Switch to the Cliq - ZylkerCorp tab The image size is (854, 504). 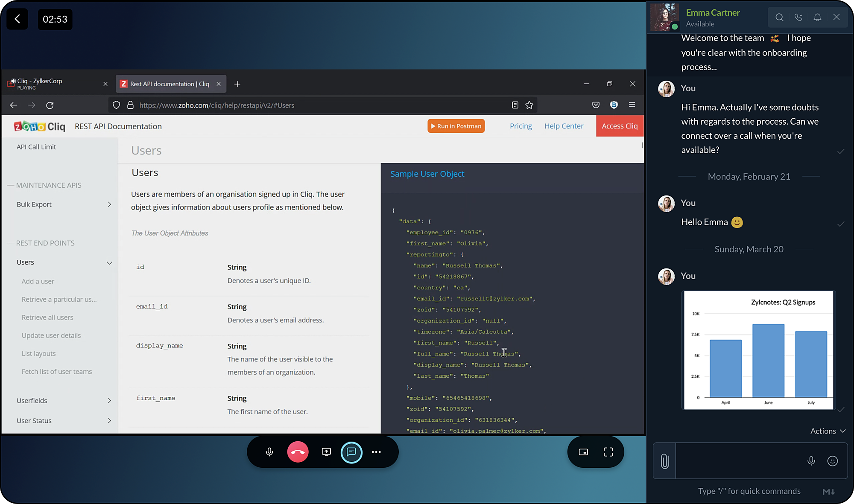coord(51,84)
